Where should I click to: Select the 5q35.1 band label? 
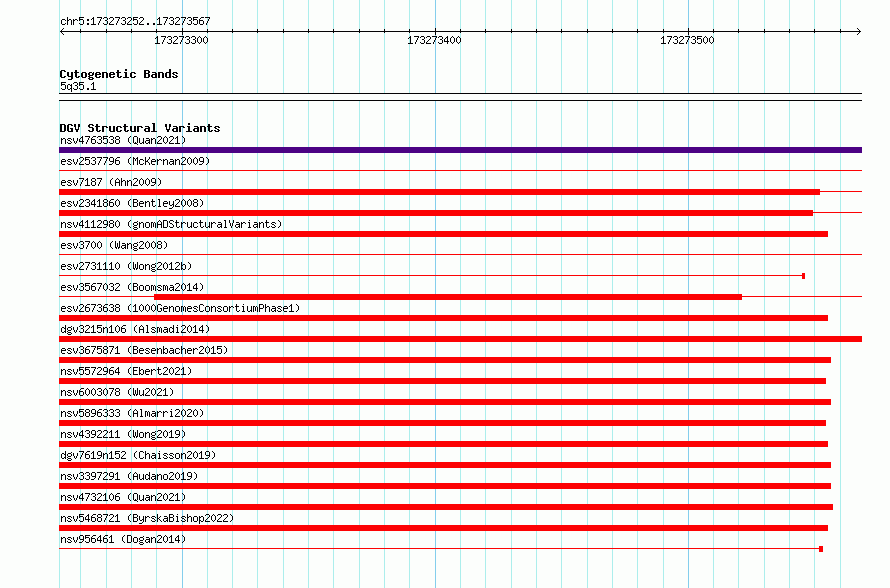point(78,86)
